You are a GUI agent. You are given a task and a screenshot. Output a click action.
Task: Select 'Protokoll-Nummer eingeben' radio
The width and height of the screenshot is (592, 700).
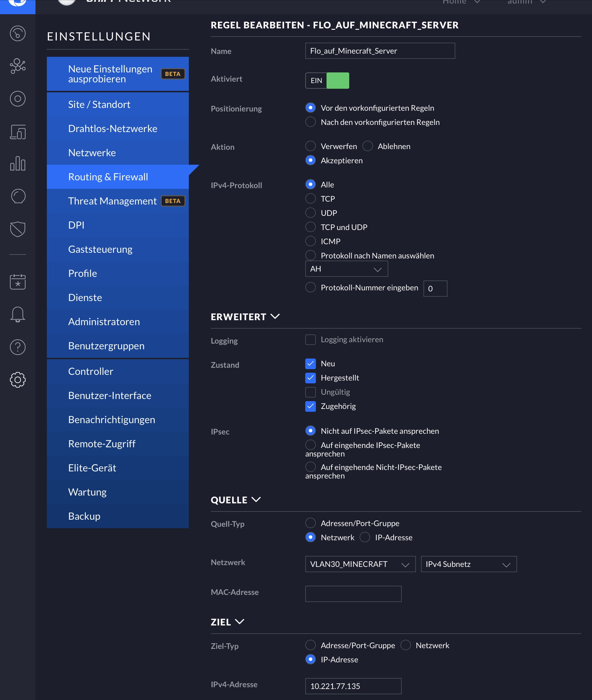coord(311,287)
